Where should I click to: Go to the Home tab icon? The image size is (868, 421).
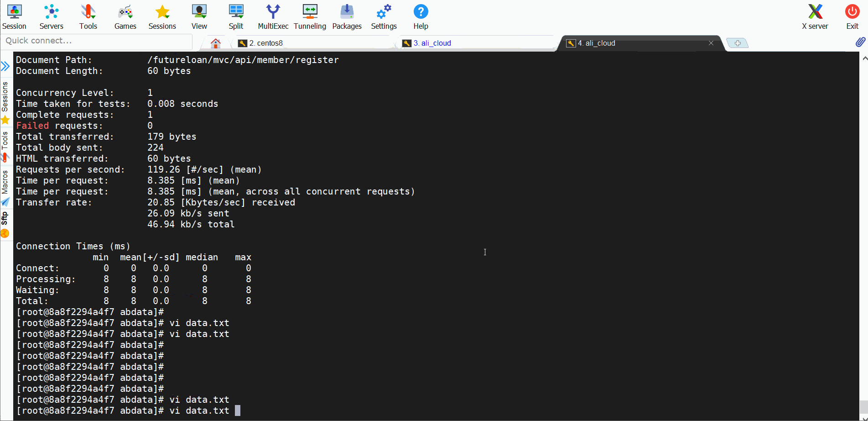[x=216, y=43]
